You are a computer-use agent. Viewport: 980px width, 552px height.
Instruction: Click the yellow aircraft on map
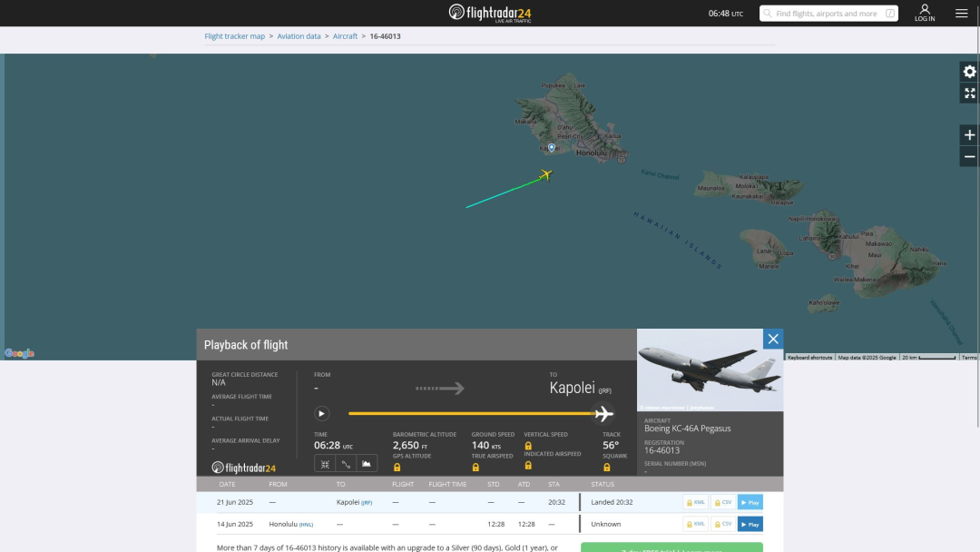pyautogui.click(x=545, y=174)
